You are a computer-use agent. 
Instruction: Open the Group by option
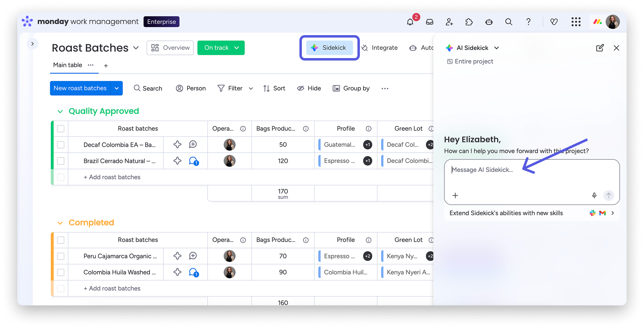coord(351,88)
